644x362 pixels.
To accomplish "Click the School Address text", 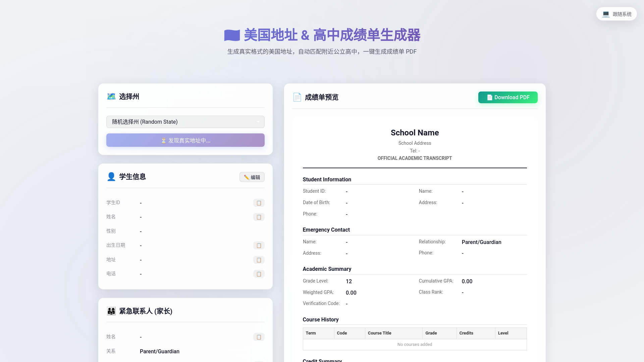I will tap(415, 143).
